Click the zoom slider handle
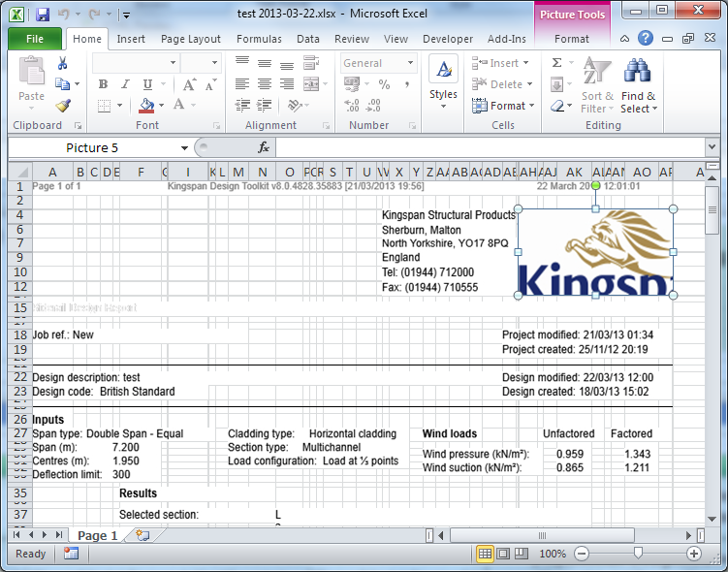Viewport: 728px width, 572px height. pyautogui.click(x=638, y=553)
